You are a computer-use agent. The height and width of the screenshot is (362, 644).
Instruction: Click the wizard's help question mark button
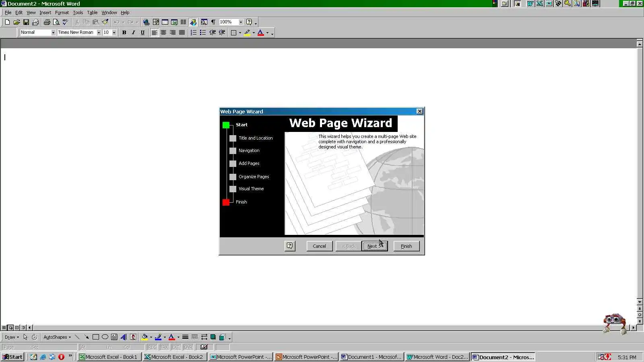point(290,246)
